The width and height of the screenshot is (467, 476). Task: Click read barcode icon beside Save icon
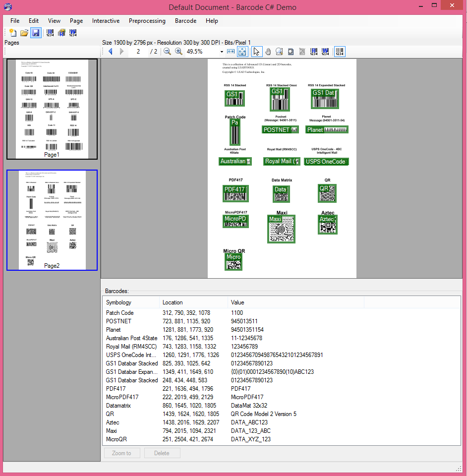[x=50, y=33]
